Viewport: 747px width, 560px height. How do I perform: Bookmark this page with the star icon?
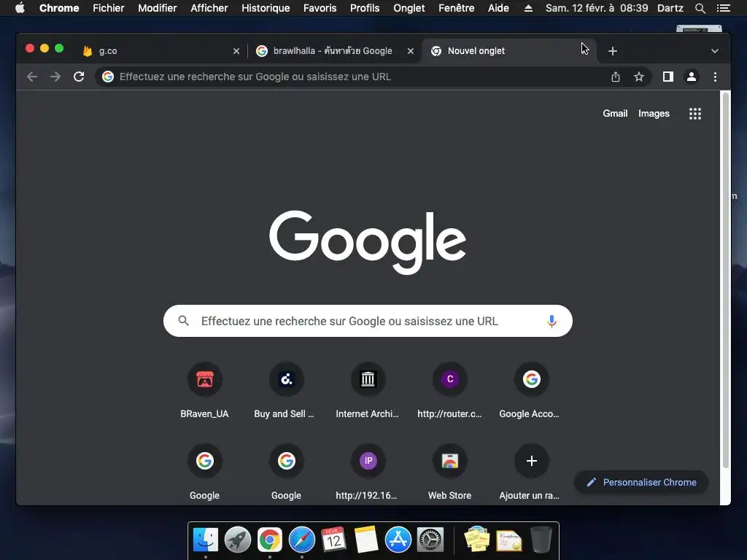[639, 77]
